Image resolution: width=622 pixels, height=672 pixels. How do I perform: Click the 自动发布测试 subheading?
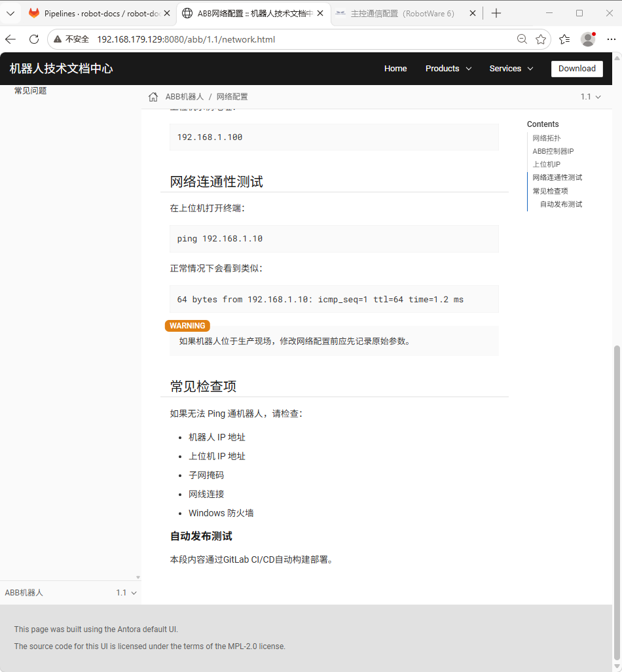click(201, 536)
